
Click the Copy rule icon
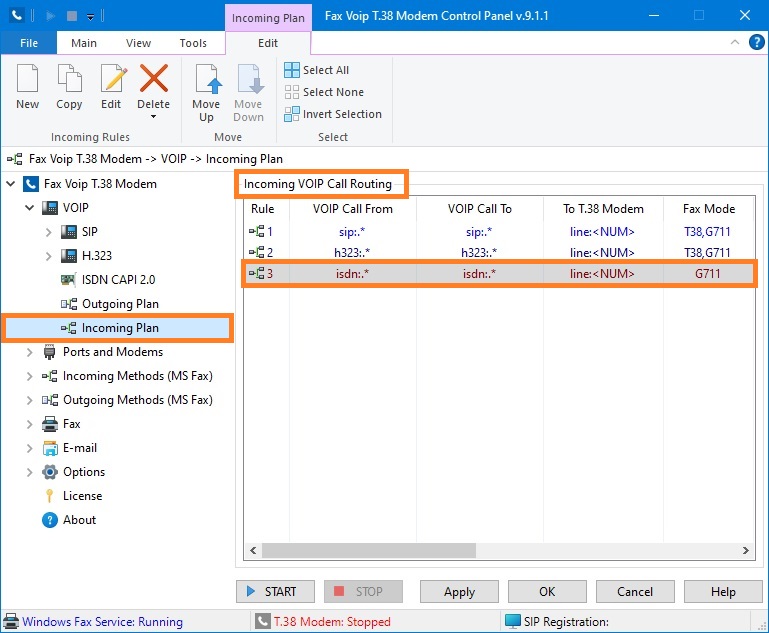click(69, 78)
